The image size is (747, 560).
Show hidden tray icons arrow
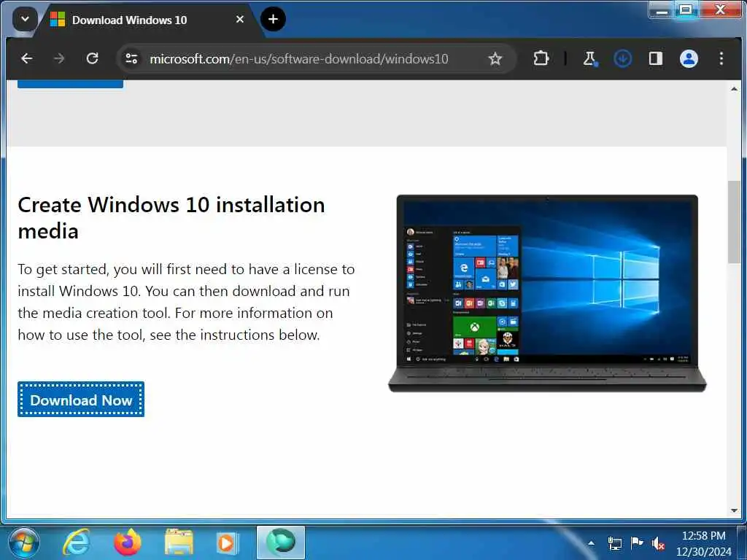pyautogui.click(x=591, y=542)
